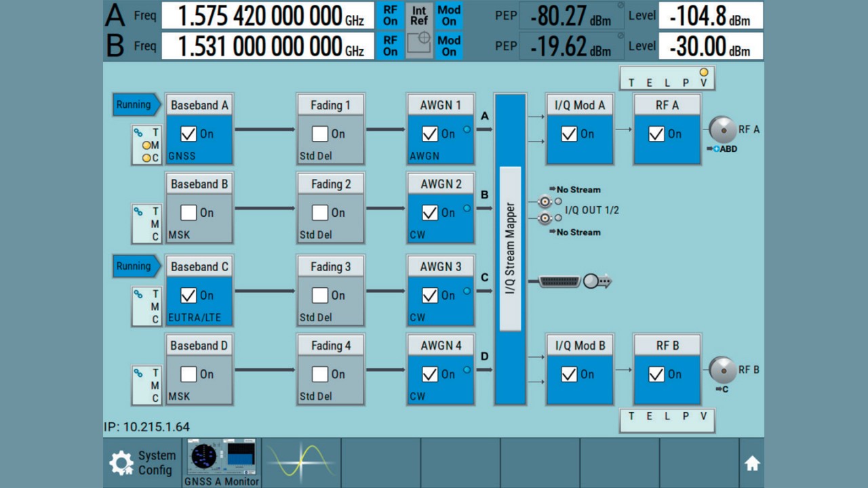The height and width of the screenshot is (488, 868).
Task: Click yellow V indicator in top TELPV bar
Action: (704, 72)
